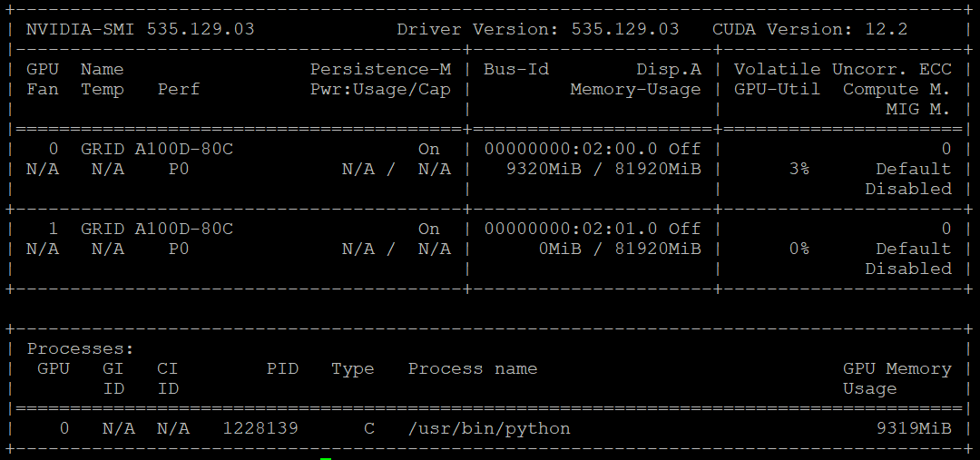Click the green terminal cursor
The width and height of the screenshot is (980, 460).
tap(326, 458)
